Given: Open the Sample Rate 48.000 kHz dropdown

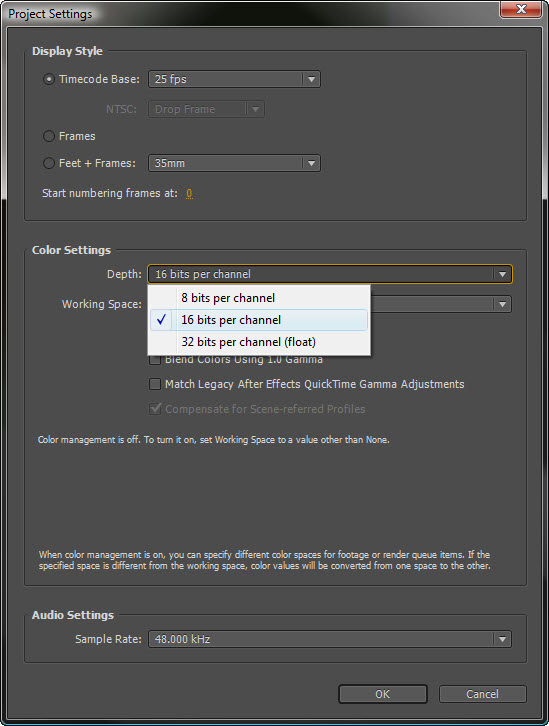Looking at the screenshot, I should [330, 639].
